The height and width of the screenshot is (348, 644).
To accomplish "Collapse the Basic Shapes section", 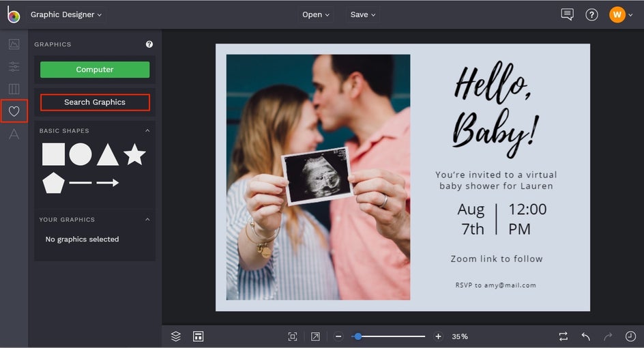I will tap(147, 131).
